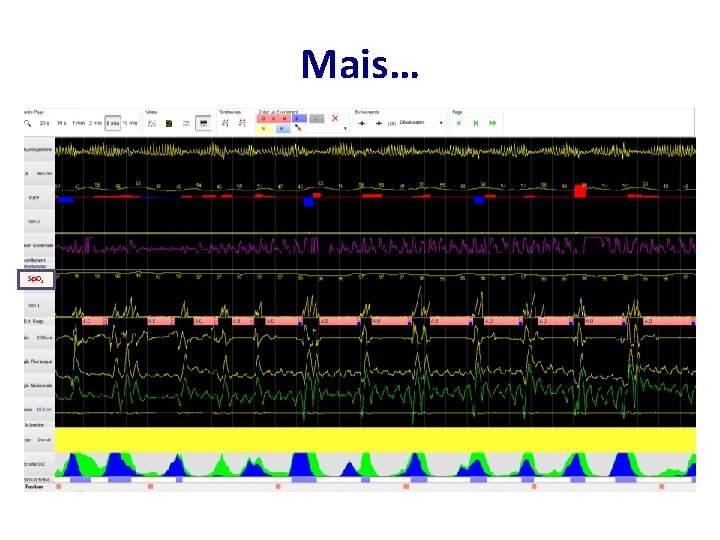
Task: Select the 5 min page duration
Action: 112,123
